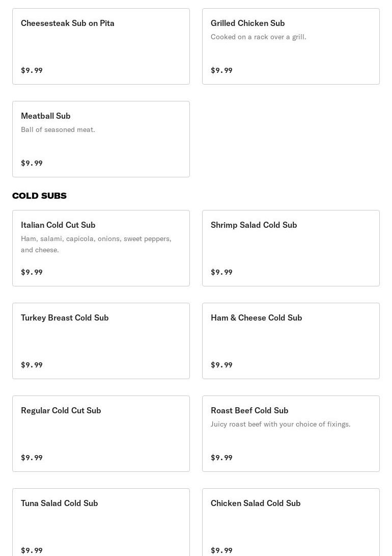This screenshot has width=392, height=556.
Task: Click the Meatball Sub $9.99 price
Action: 32,163
